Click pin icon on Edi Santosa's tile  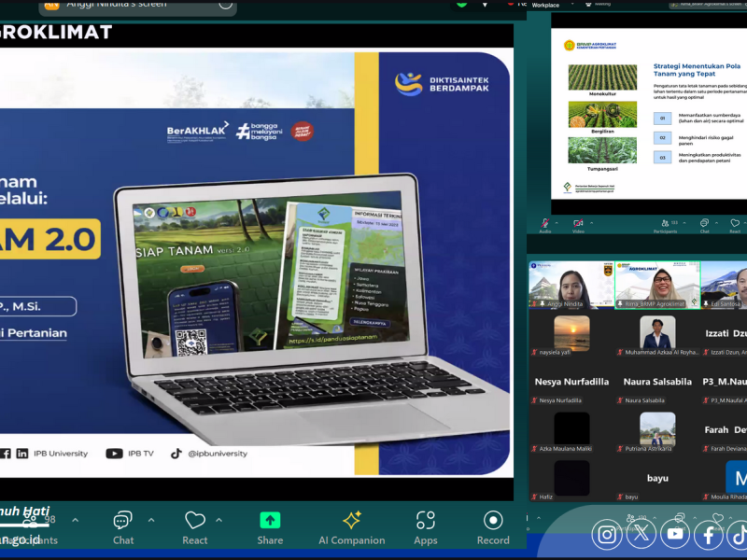(x=707, y=304)
